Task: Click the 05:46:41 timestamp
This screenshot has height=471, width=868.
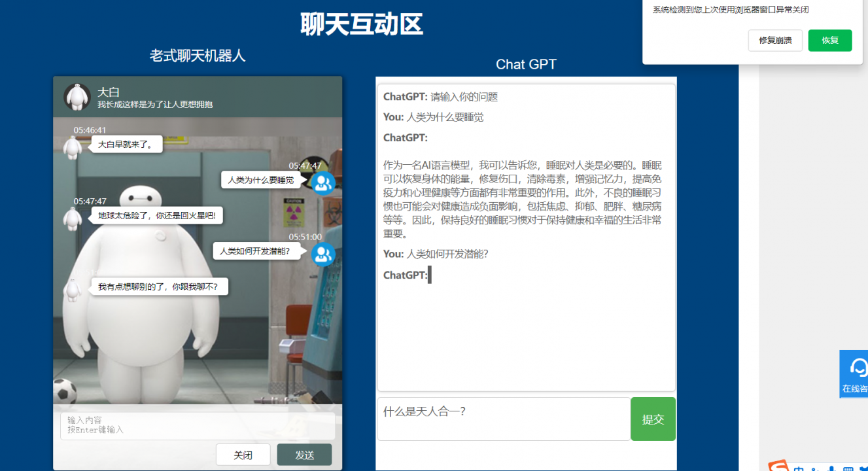Action: [90, 130]
